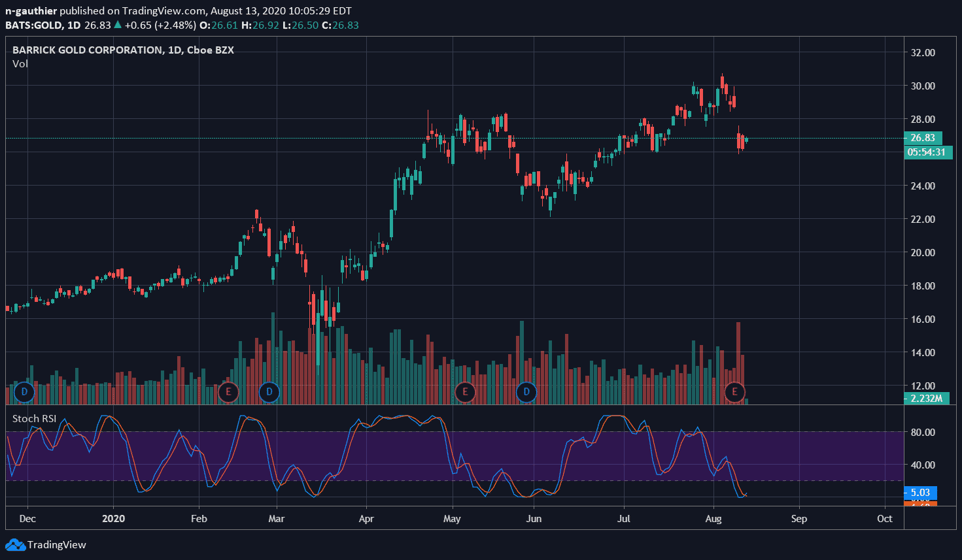Viewport: 962px width, 560px height.
Task: Click the 40.00 Stoch RSI axis label
Action: point(923,465)
